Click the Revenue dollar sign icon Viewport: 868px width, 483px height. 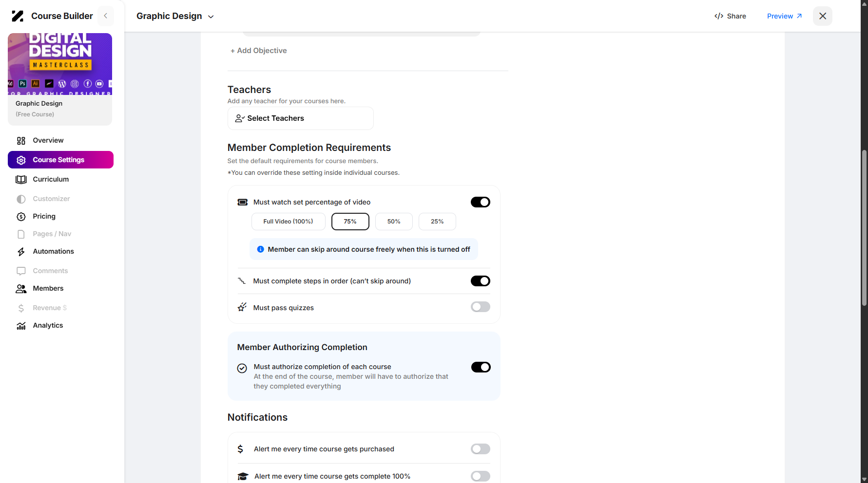(x=21, y=308)
